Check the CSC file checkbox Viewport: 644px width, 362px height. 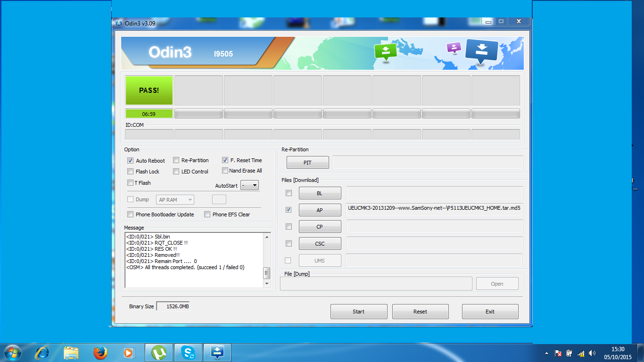click(x=289, y=244)
